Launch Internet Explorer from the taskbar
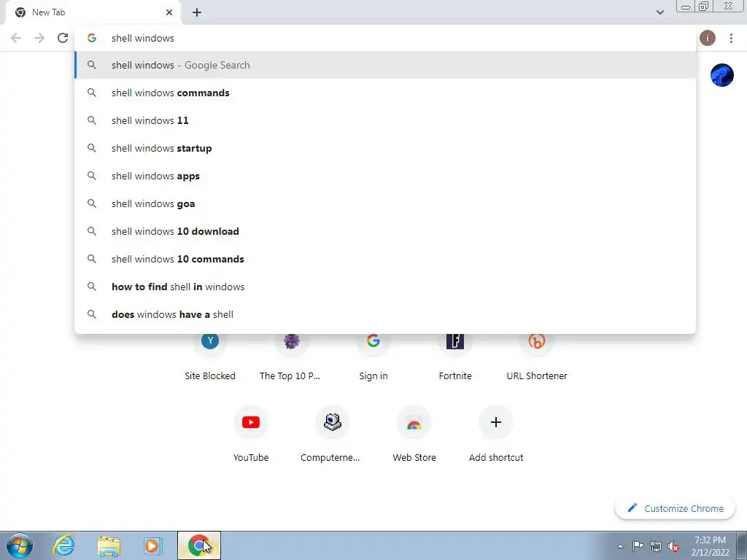 pos(64,545)
